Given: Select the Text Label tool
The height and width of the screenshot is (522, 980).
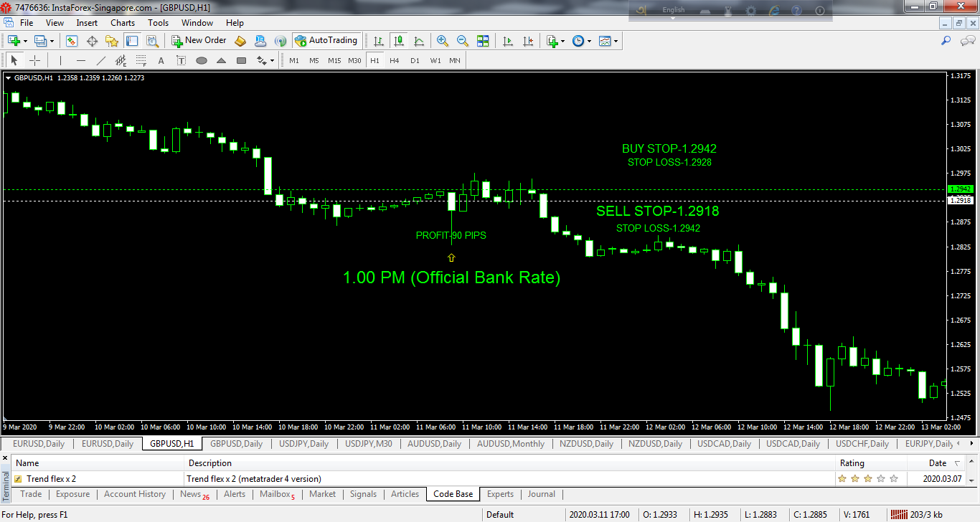Looking at the screenshot, I should 182,60.
